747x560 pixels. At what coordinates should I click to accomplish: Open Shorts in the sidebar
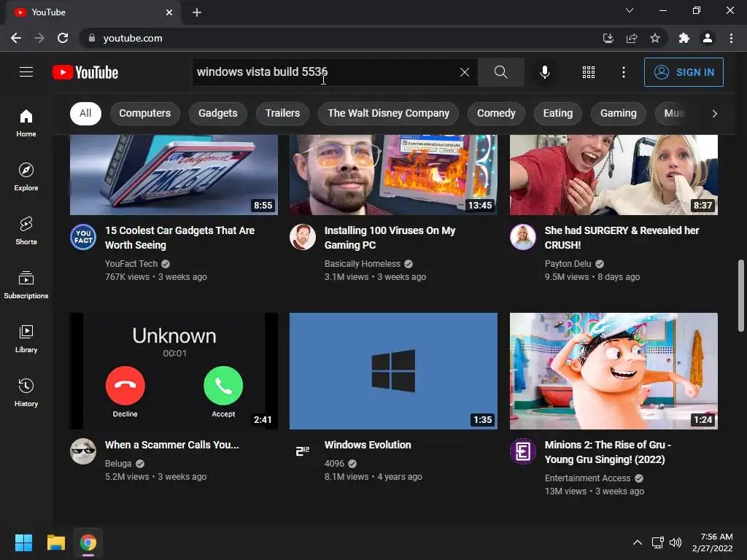(x=26, y=230)
